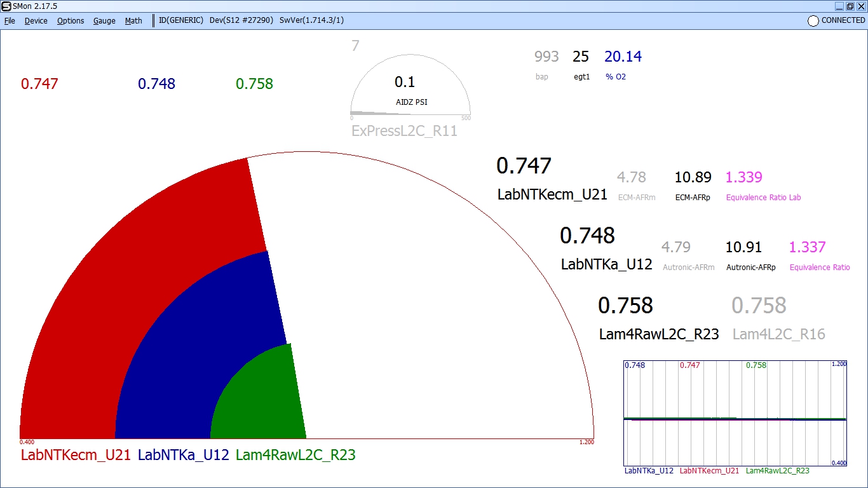The width and height of the screenshot is (868, 488).
Task: Click the SMon application icon in title bar
Action: click(x=6, y=6)
